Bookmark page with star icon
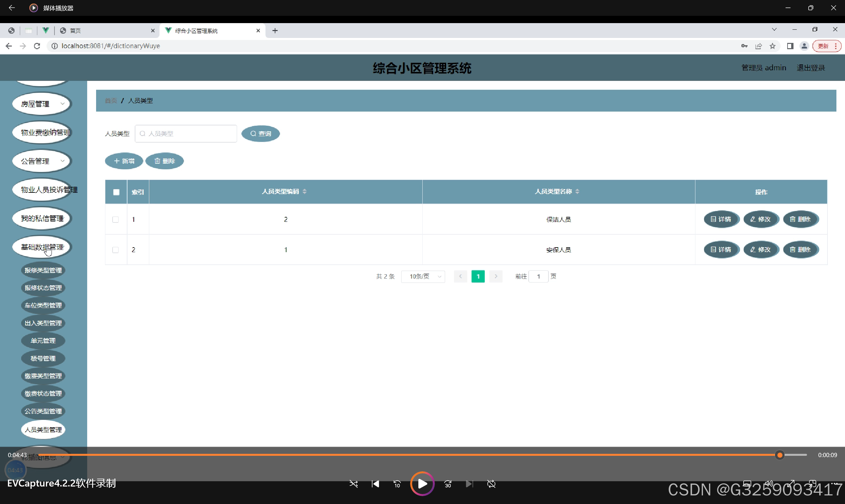The width and height of the screenshot is (845, 504). click(773, 46)
